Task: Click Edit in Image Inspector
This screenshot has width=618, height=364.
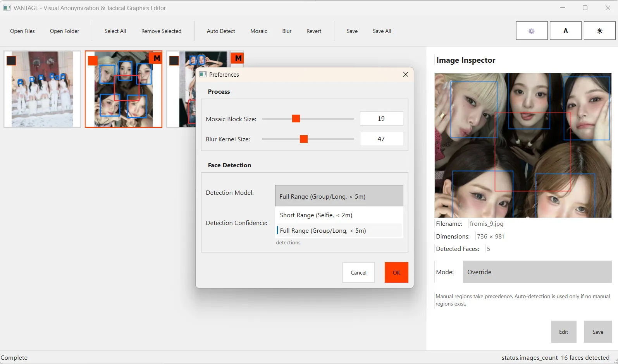Action: [x=563, y=331]
